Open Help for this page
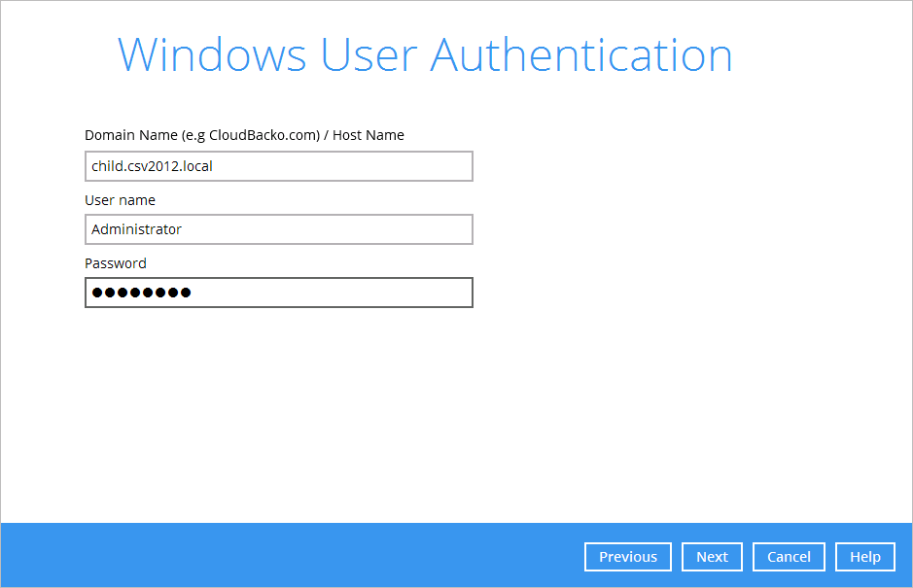This screenshot has height=588, width=913. tap(864, 557)
